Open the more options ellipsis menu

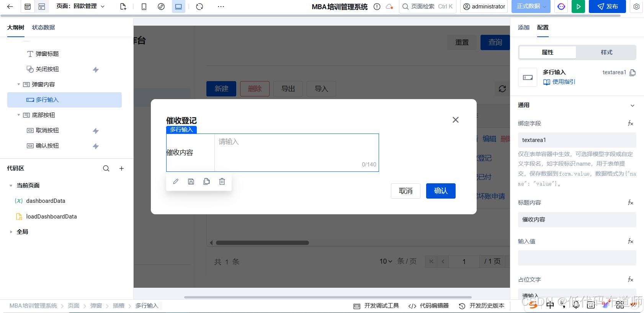pyautogui.click(x=221, y=7)
